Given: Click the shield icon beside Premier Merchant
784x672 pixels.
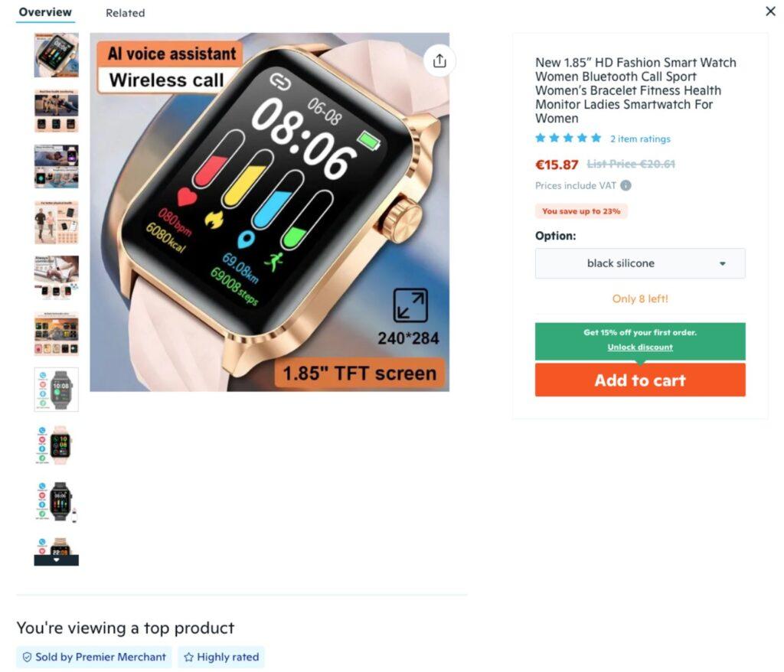Looking at the screenshot, I should pyautogui.click(x=27, y=657).
